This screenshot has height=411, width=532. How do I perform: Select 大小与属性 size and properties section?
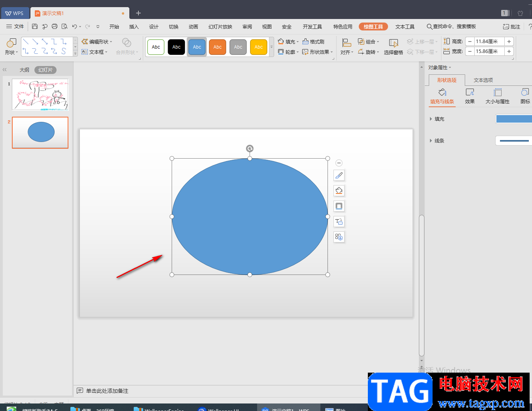[498, 96]
